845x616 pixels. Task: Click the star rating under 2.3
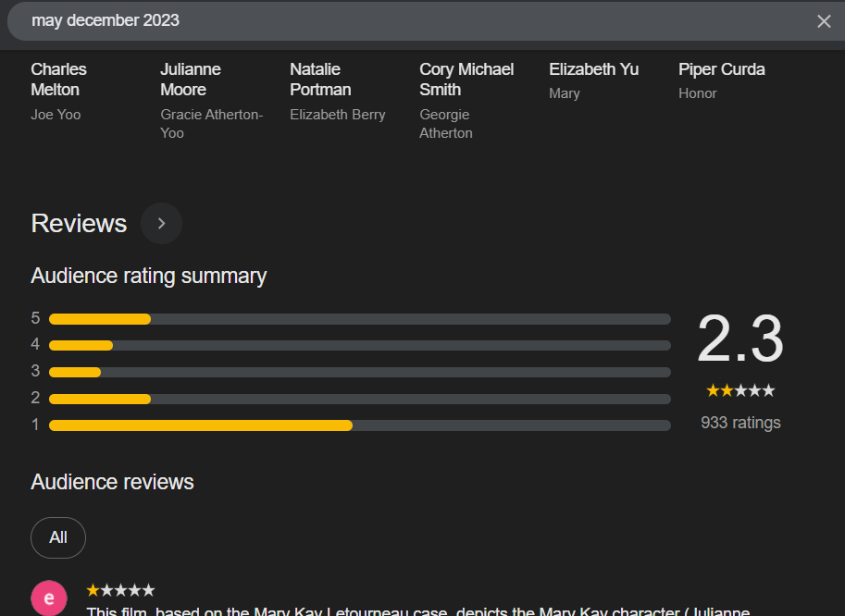coord(740,390)
